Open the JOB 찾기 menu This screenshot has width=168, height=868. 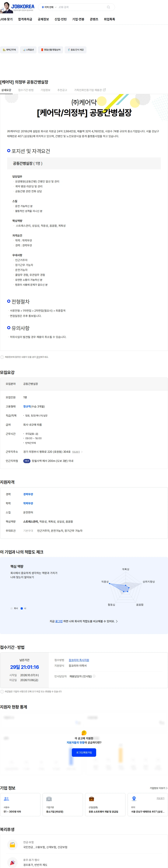(6, 19)
